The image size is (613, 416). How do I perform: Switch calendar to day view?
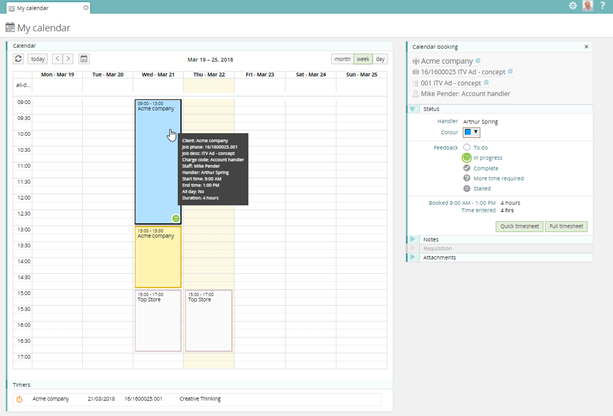click(380, 59)
